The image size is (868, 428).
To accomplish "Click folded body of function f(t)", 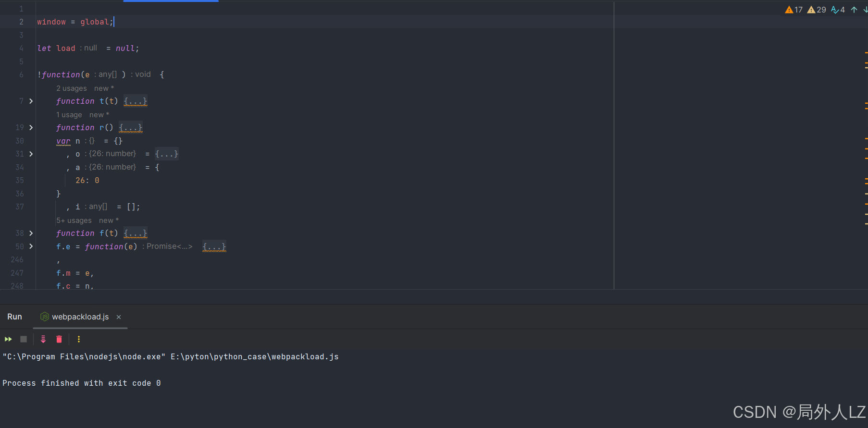I will [136, 233].
